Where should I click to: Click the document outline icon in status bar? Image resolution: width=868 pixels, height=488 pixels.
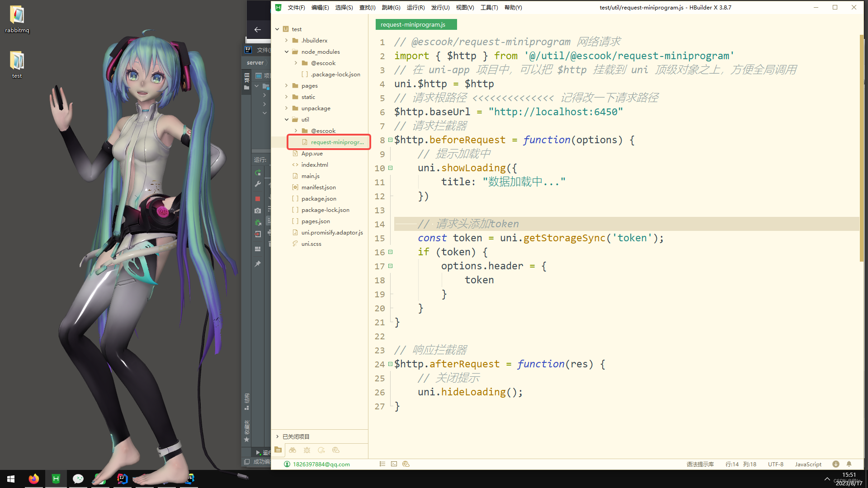(382, 464)
